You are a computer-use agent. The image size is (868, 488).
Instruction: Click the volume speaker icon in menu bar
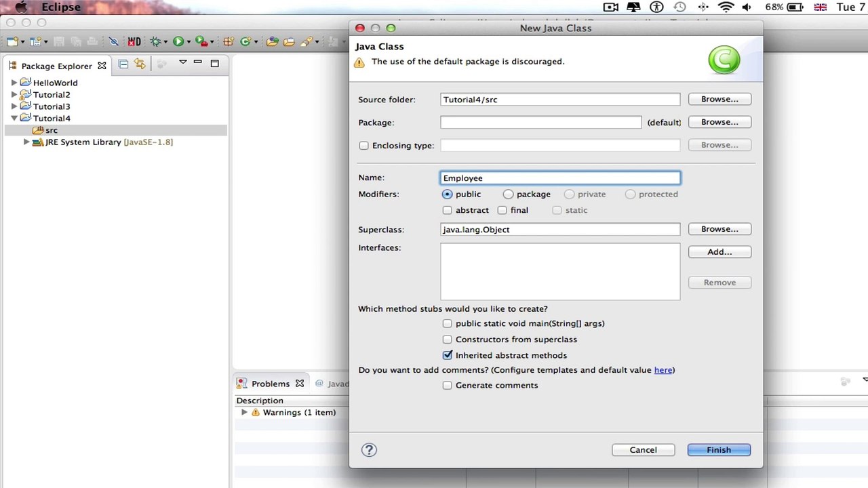point(747,7)
